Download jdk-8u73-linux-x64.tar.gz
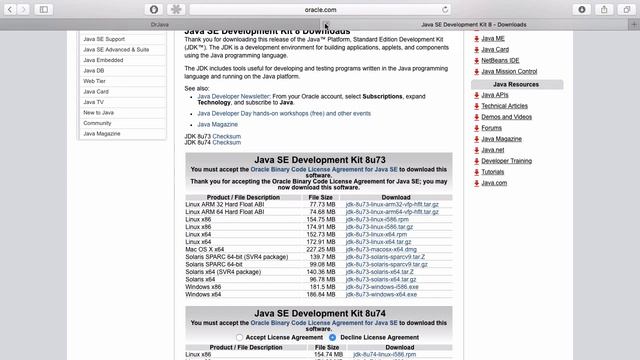 pos(378,242)
